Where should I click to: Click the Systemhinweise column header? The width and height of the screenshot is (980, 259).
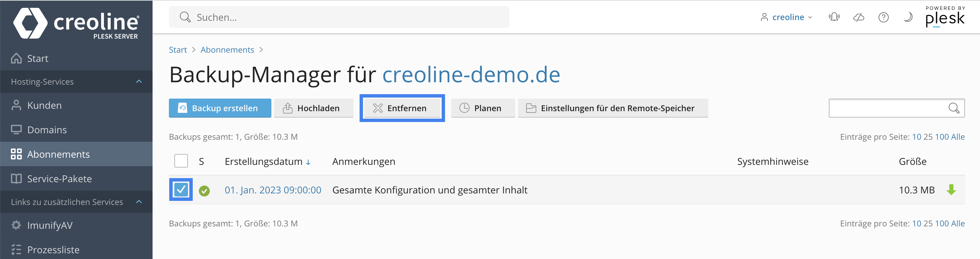pyautogui.click(x=773, y=161)
